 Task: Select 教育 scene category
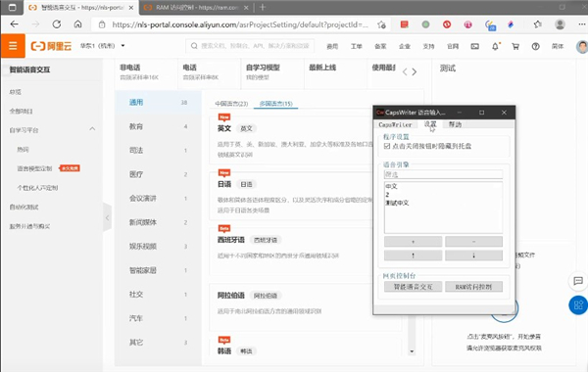coord(158,126)
